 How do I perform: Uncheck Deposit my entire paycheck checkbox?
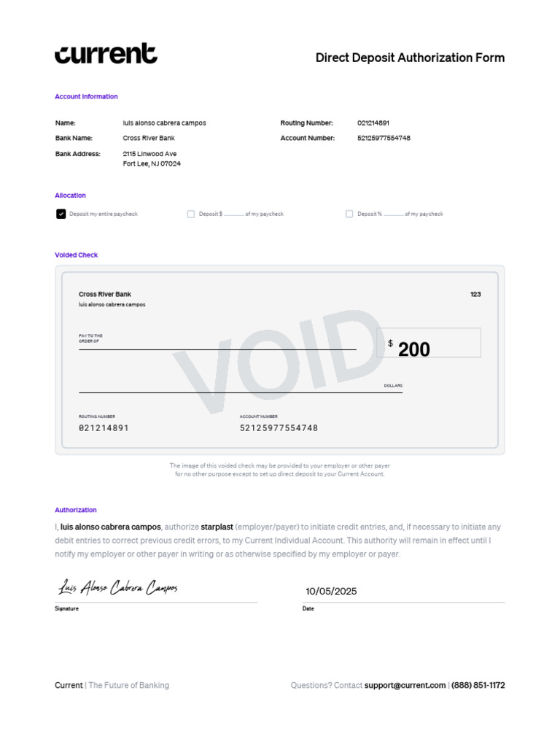[61, 214]
